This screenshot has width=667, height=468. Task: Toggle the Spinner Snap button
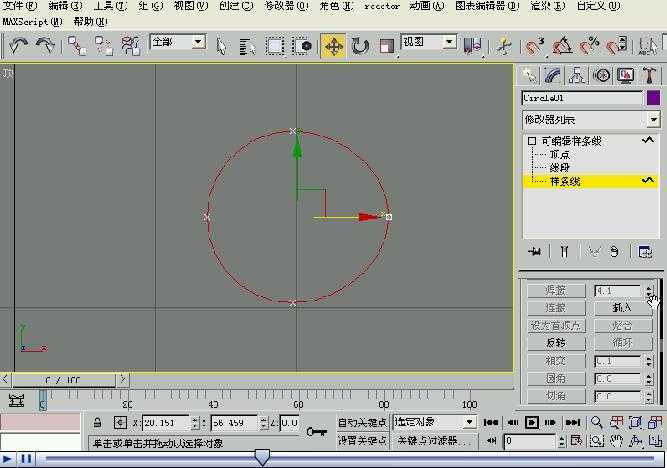pyautogui.click(x=616, y=46)
